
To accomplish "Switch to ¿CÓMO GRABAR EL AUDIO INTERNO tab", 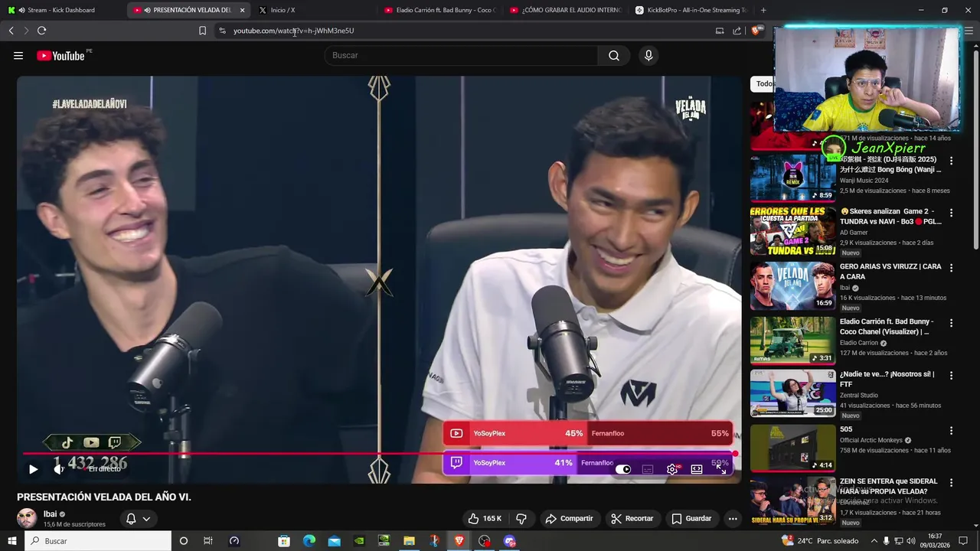I will point(565,10).
